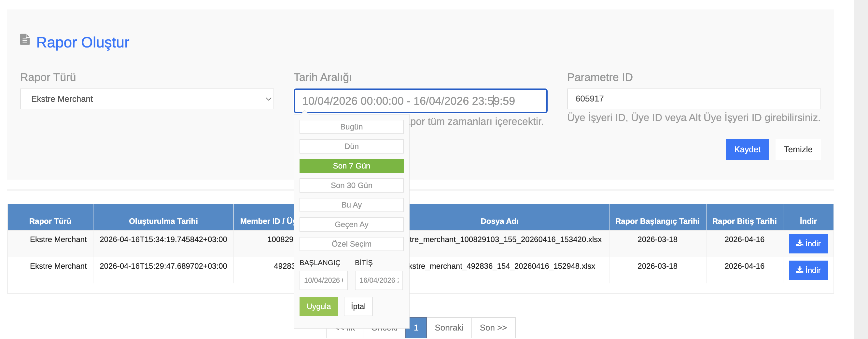Select the Bu Ay preset

[351, 205]
